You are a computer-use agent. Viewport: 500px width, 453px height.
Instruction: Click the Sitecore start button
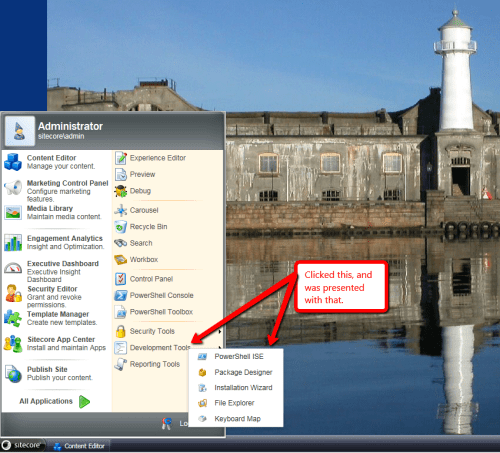pyautogui.click(x=22, y=445)
